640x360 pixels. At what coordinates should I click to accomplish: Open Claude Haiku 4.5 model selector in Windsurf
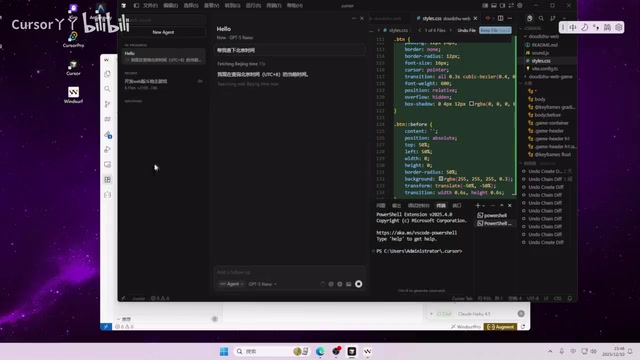coord(474,314)
